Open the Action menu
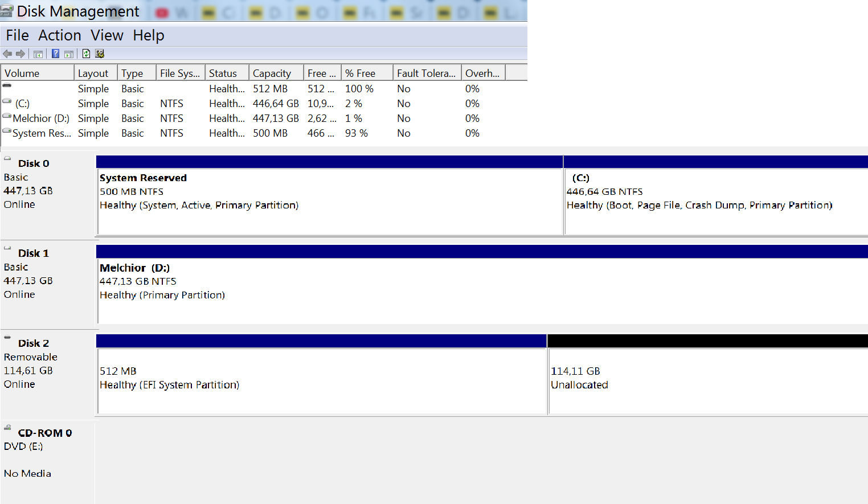 [x=60, y=35]
